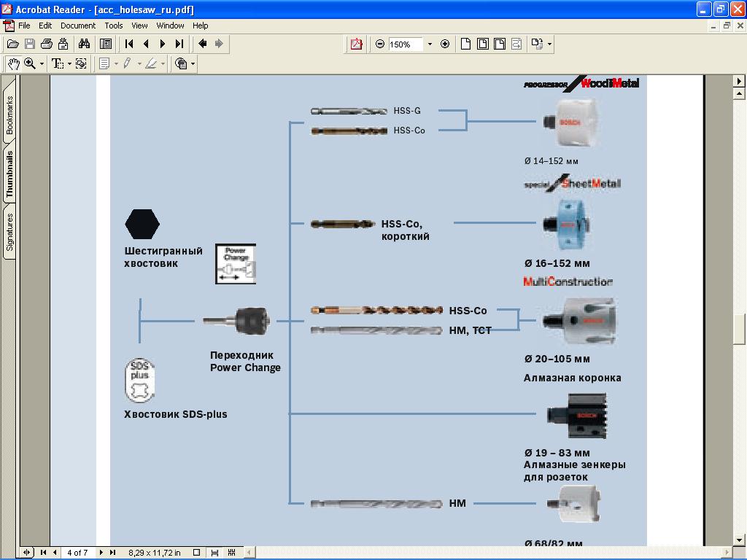Expand the Note tool dropdown arrow

click(x=116, y=64)
